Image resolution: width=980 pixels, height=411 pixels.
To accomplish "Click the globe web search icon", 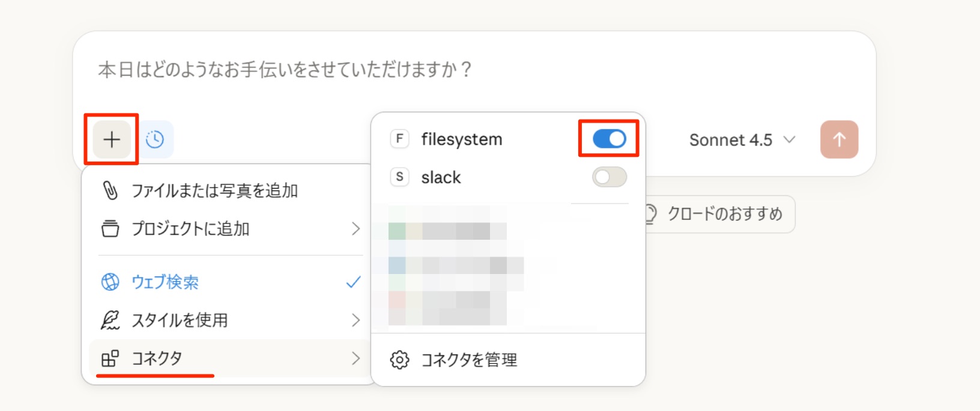I will [x=110, y=282].
